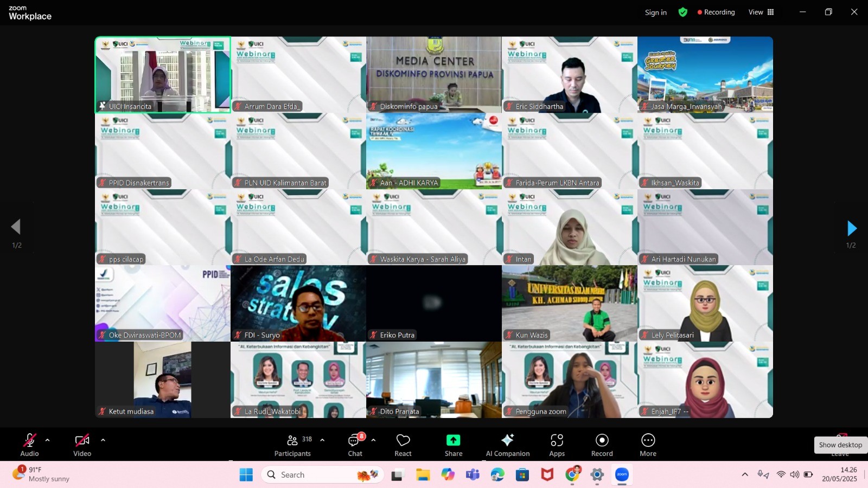Select Ketut mudiasa video tile
The width and height of the screenshot is (868, 488).
click(163, 380)
